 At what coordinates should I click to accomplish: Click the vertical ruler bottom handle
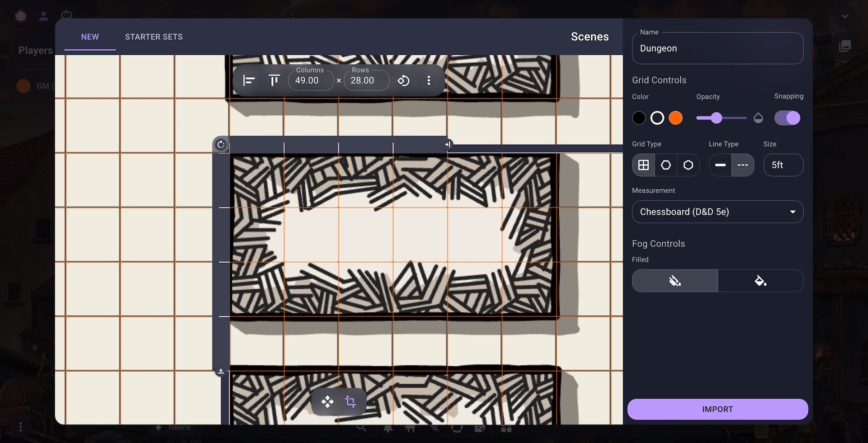pos(221,371)
